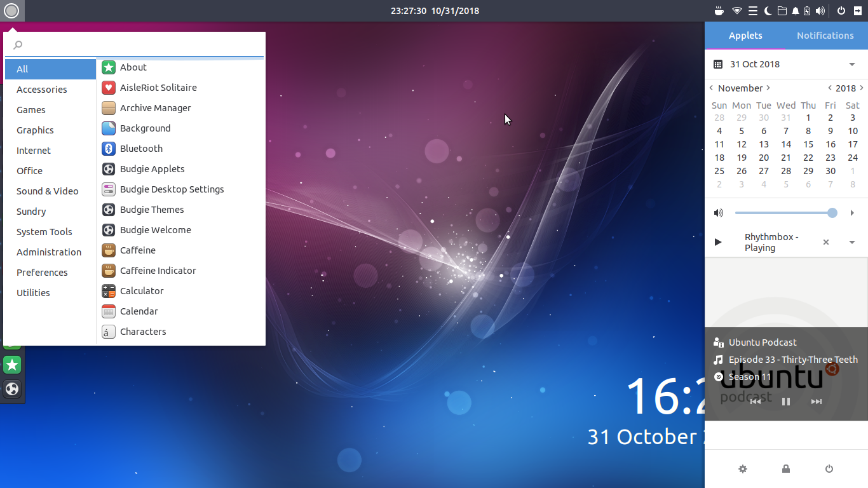Click the lock screen button
Screen dimensions: 868x488
click(x=786, y=468)
